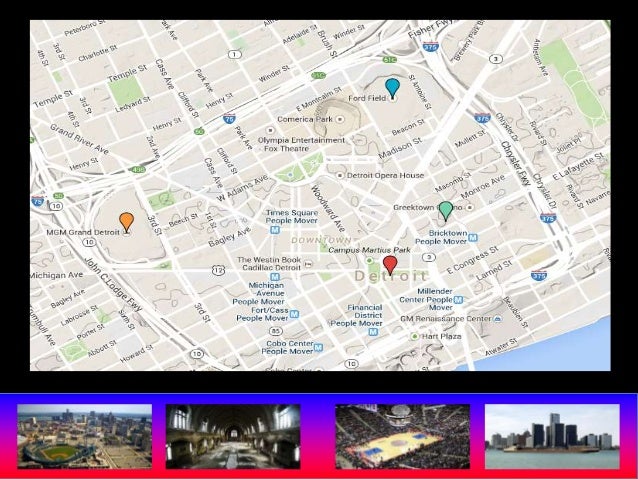Click the route 1 shield near Winder St

pyautogui.click(x=234, y=55)
